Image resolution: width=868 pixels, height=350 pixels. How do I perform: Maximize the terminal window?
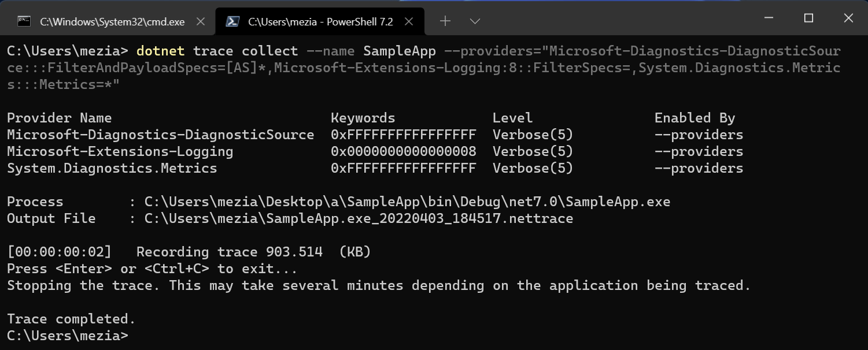tap(808, 18)
